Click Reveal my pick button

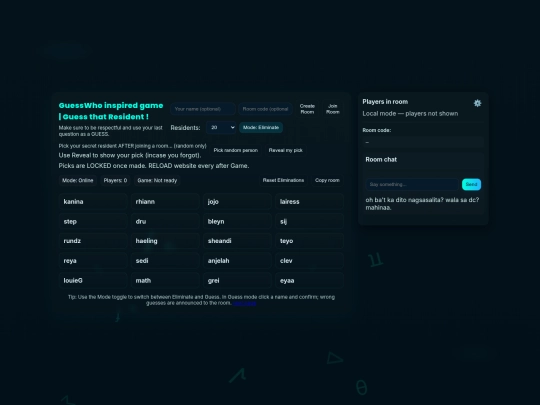(285, 150)
